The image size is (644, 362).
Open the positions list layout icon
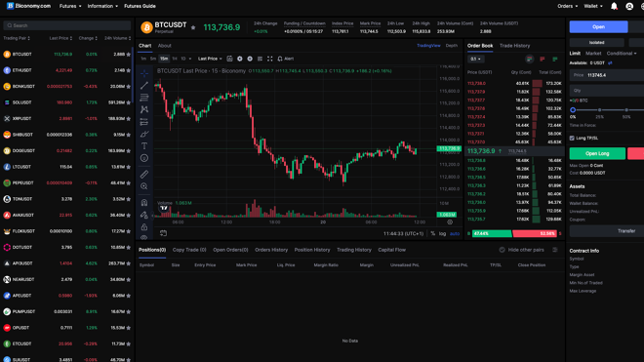pos(555,250)
